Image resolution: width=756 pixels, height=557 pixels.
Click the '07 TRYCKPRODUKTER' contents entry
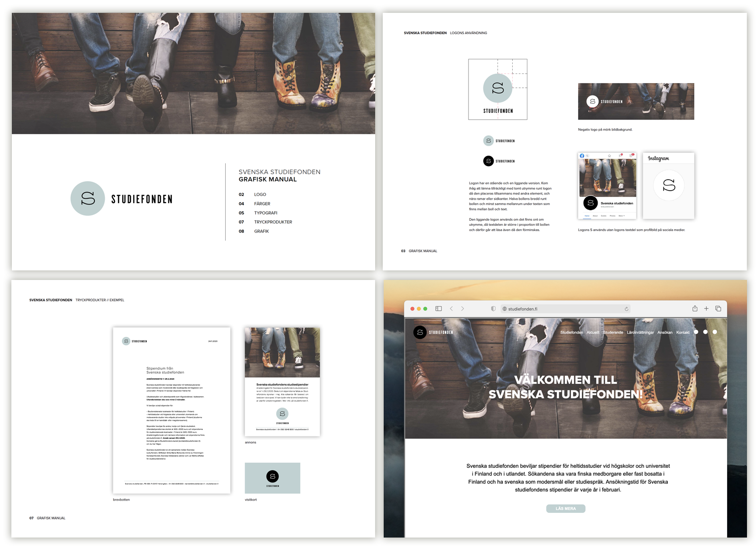[265, 222]
